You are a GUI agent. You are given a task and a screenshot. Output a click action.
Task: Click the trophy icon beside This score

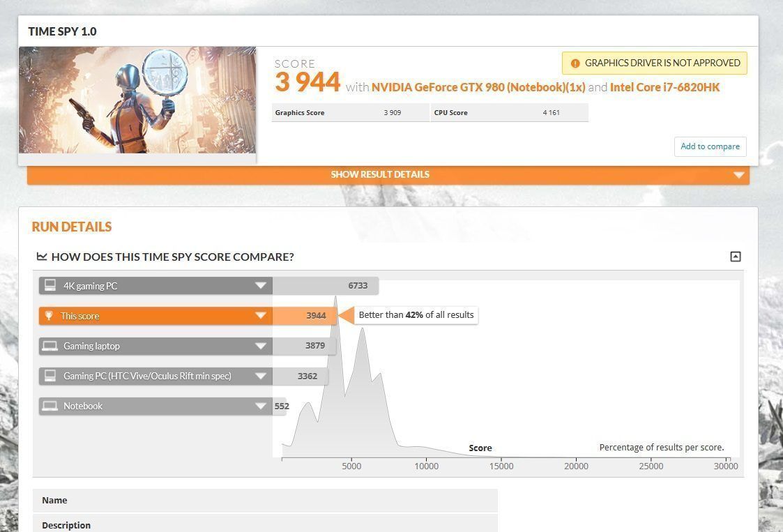click(49, 316)
